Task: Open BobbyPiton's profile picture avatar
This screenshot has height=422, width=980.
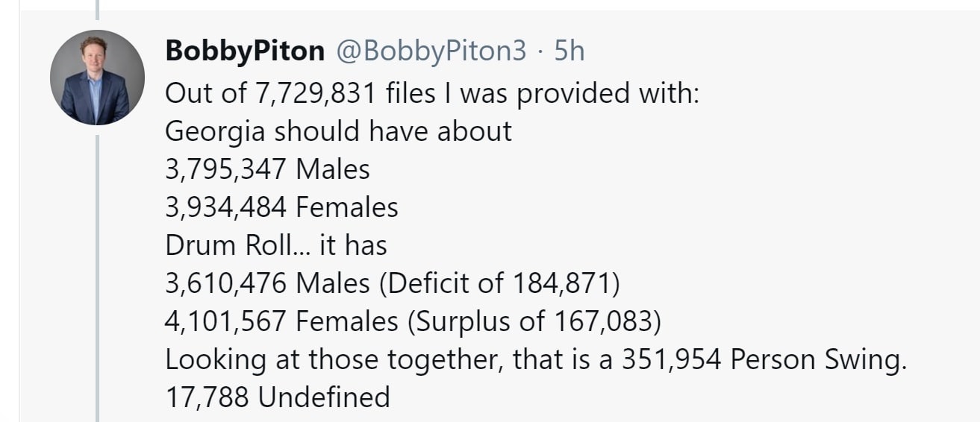Action: tap(97, 78)
